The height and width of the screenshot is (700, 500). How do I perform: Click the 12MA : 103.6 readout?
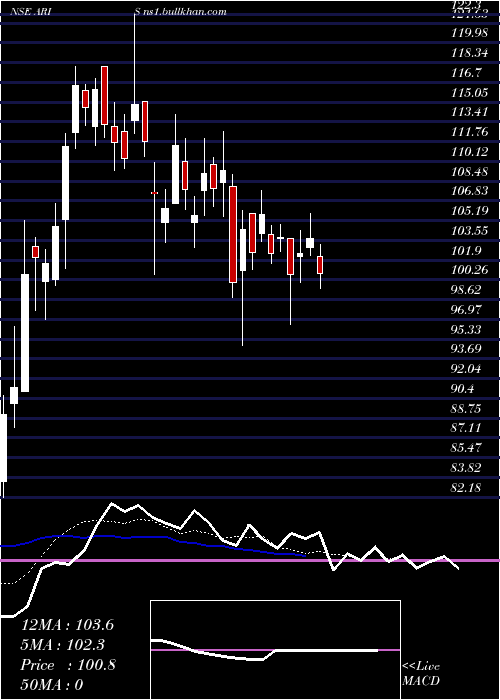(x=67, y=625)
